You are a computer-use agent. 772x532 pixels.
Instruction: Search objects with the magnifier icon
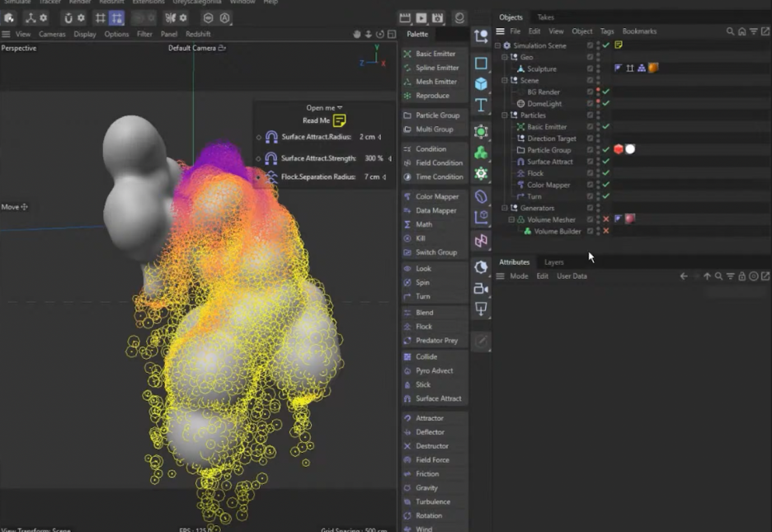(730, 31)
